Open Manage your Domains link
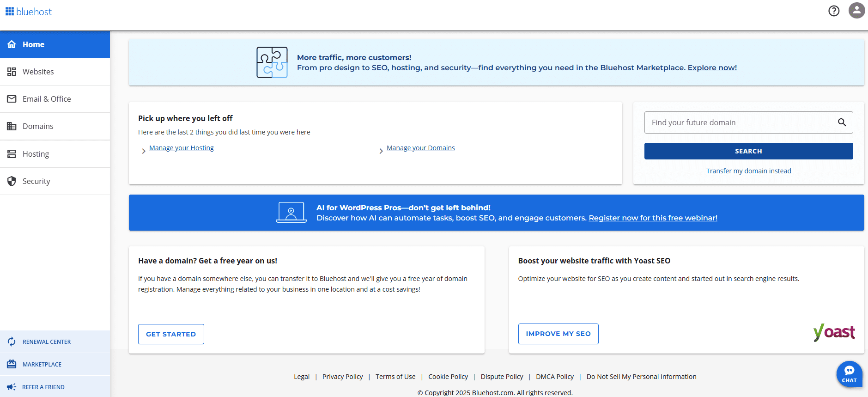The image size is (868, 397). click(x=421, y=148)
